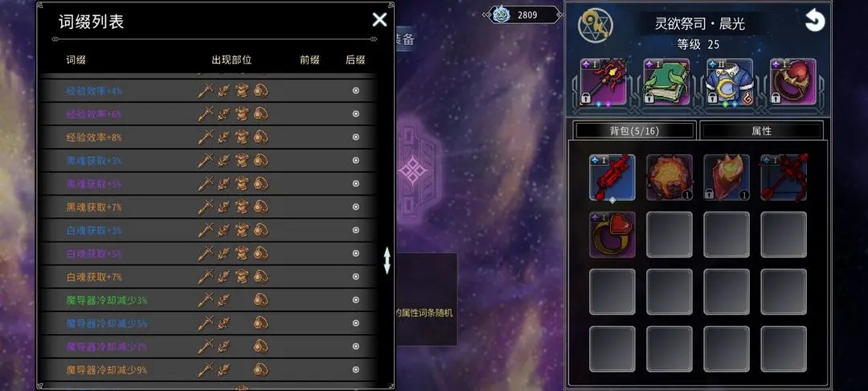The width and height of the screenshot is (868, 391).
Task: Select the red crossbow in the backpack
Action: coord(784,177)
